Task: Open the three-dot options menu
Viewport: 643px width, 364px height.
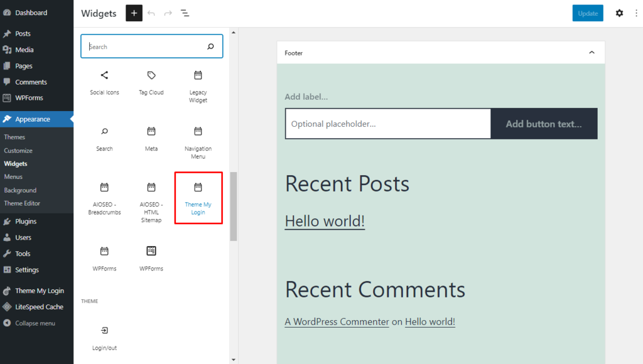Action: click(635, 13)
